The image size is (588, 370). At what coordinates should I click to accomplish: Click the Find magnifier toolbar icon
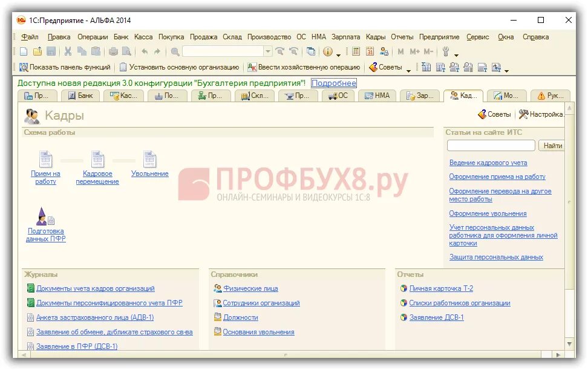175,51
